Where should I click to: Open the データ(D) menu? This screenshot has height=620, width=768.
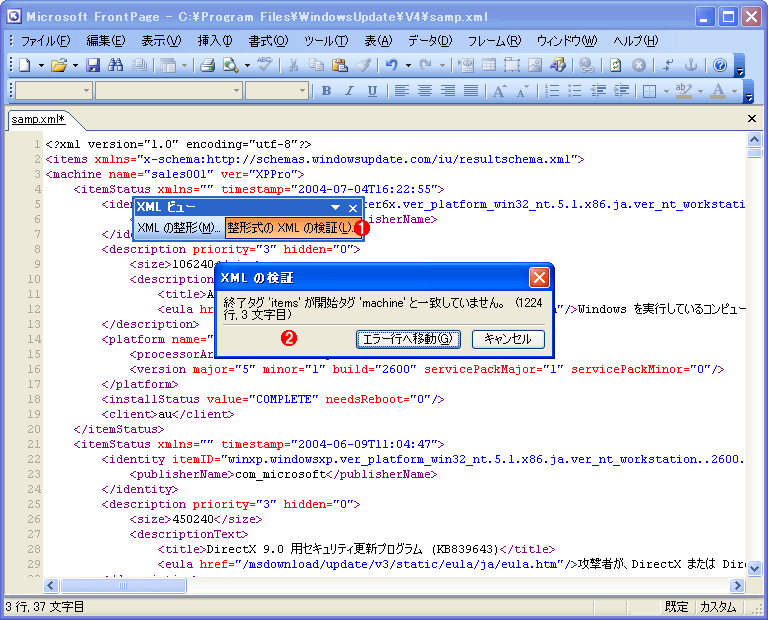(430, 41)
